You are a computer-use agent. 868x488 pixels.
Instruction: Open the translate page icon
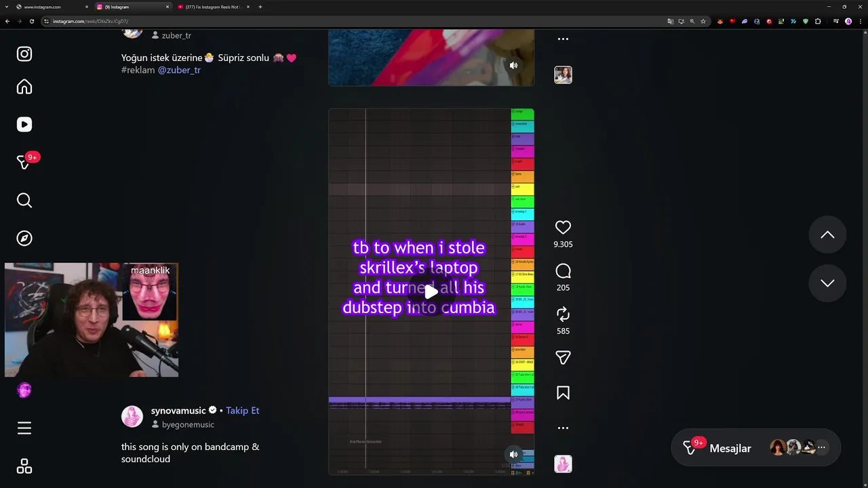pyautogui.click(x=671, y=21)
